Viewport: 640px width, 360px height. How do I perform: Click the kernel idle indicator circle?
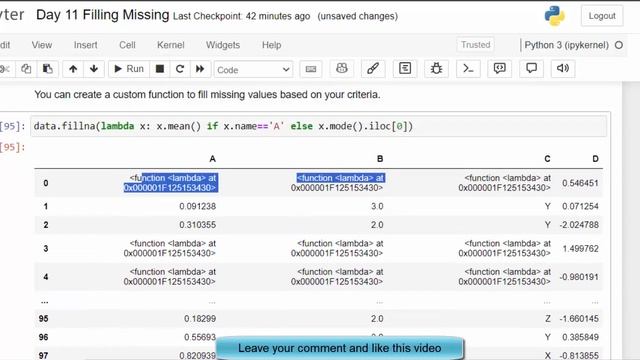tap(619, 45)
